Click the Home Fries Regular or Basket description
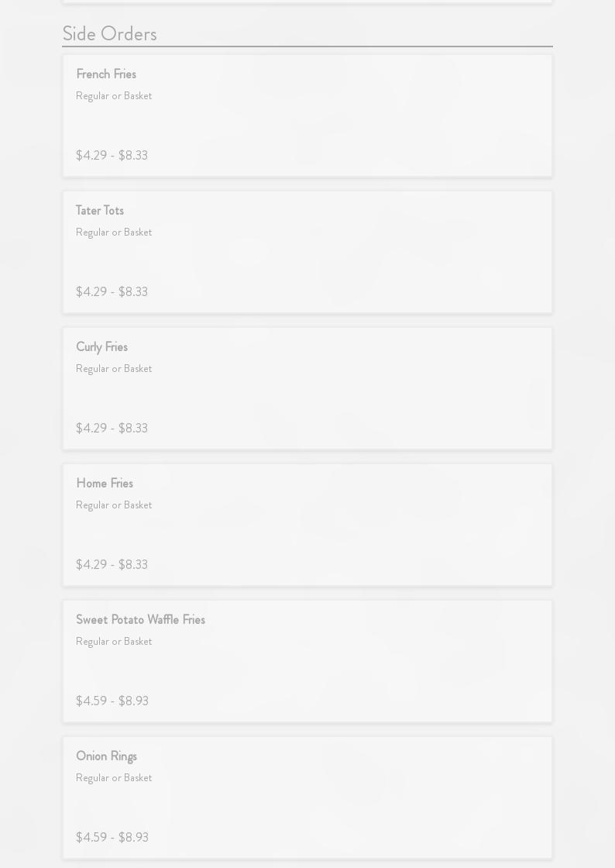This screenshot has width=615, height=868. (x=114, y=505)
